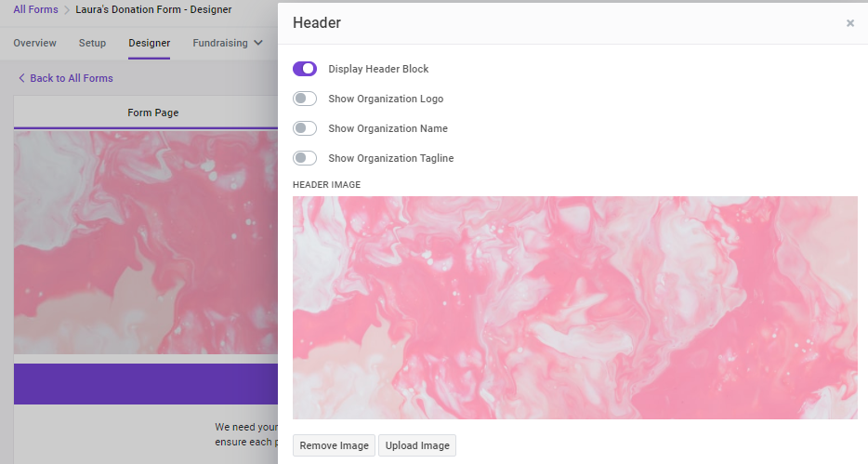Close the Header panel with the X
This screenshot has height=464, width=868.
pyautogui.click(x=849, y=23)
